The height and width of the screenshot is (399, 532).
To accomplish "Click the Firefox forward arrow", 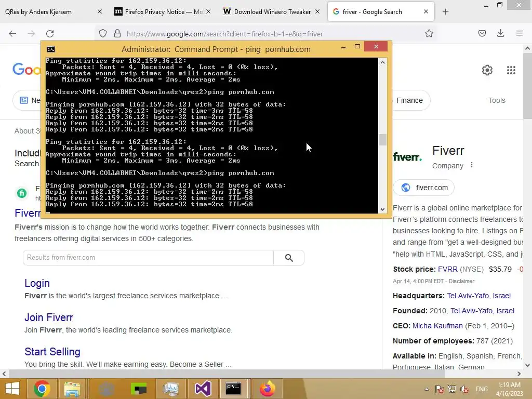I will pyautogui.click(x=31, y=34).
